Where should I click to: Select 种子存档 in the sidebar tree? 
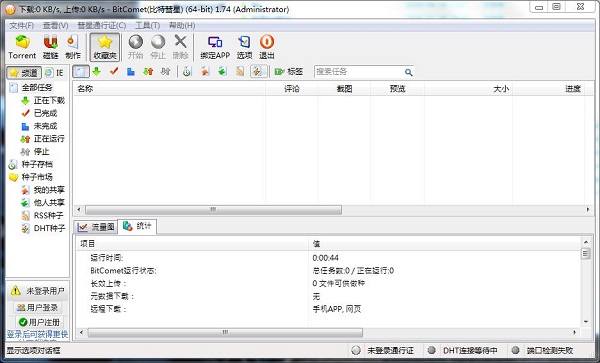(37, 164)
